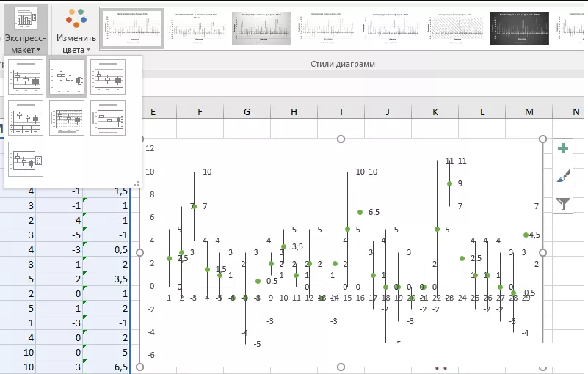588x374 pixels.
Task: Choose the fourth layout with data table
Action: pos(26,118)
